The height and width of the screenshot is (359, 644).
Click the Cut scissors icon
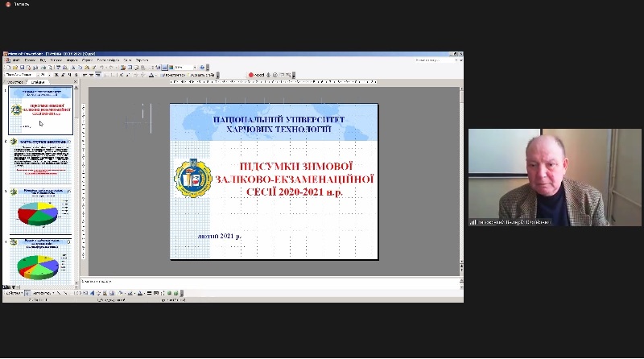click(x=73, y=68)
